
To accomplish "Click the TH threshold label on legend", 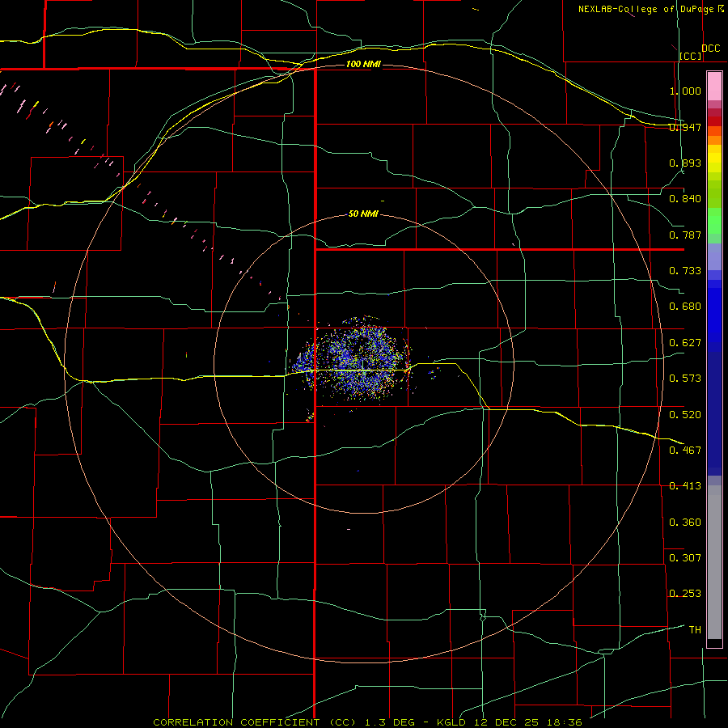I will click(x=695, y=630).
